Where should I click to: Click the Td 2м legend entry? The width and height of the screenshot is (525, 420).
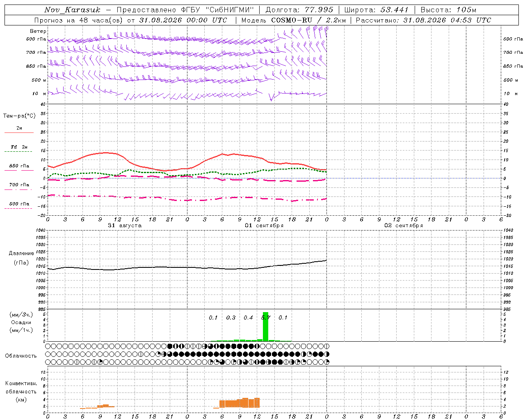[x=19, y=147]
